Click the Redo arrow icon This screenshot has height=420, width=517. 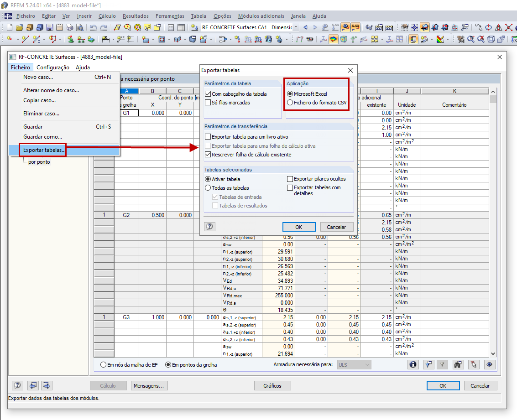(104, 27)
